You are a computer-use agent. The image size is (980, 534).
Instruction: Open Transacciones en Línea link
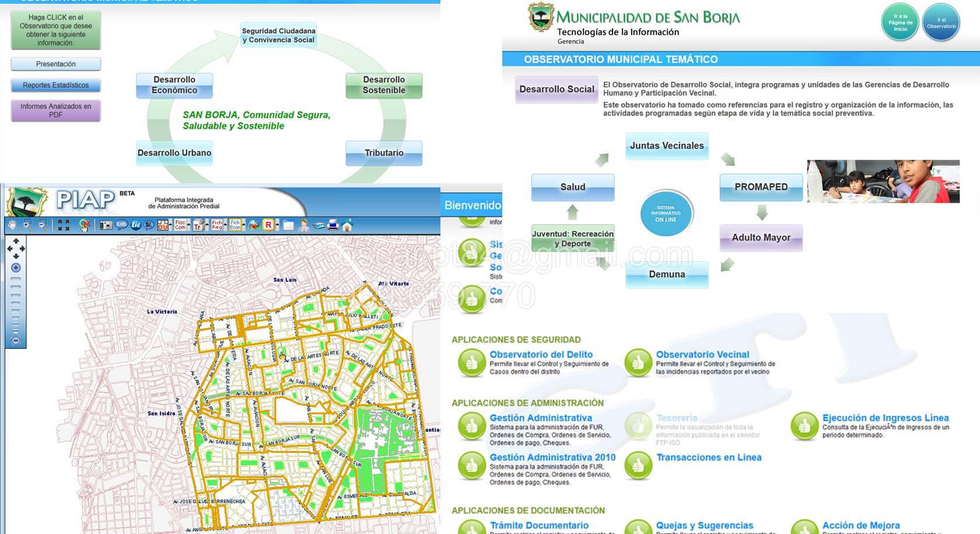point(709,458)
